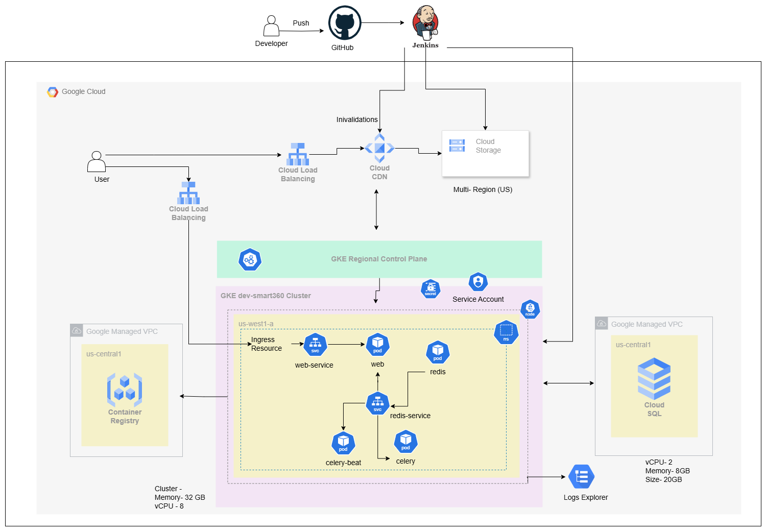Select the redis-service label
This screenshot has height=532, width=767.
(x=410, y=416)
